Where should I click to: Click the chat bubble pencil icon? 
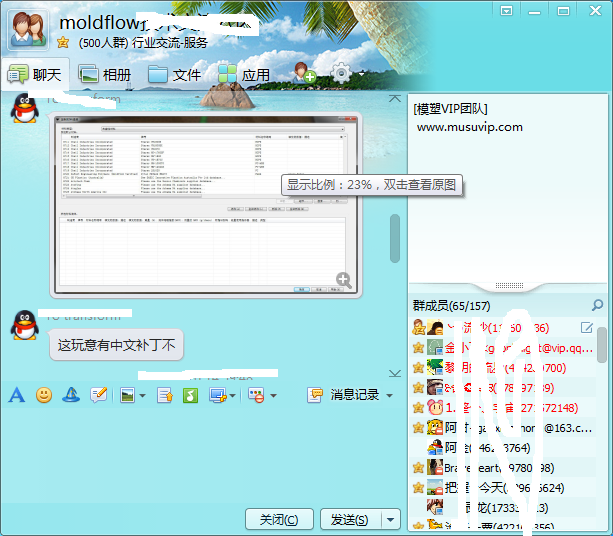98,395
